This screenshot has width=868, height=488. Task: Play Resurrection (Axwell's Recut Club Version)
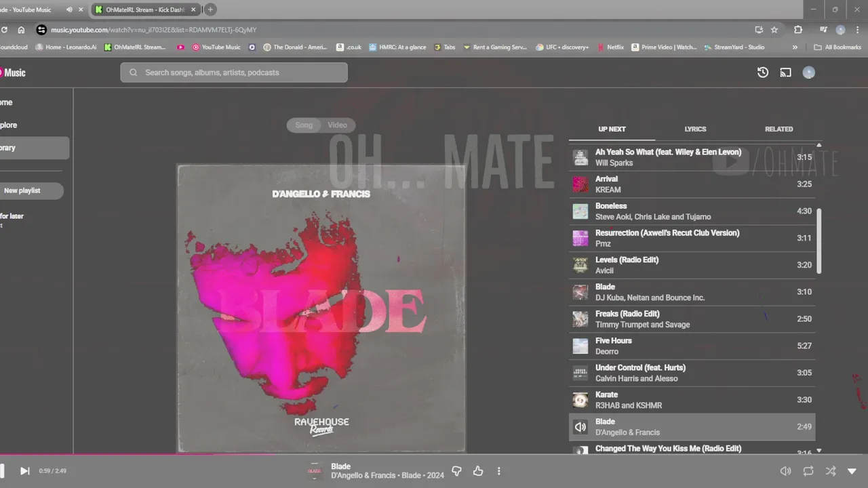(692, 238)
